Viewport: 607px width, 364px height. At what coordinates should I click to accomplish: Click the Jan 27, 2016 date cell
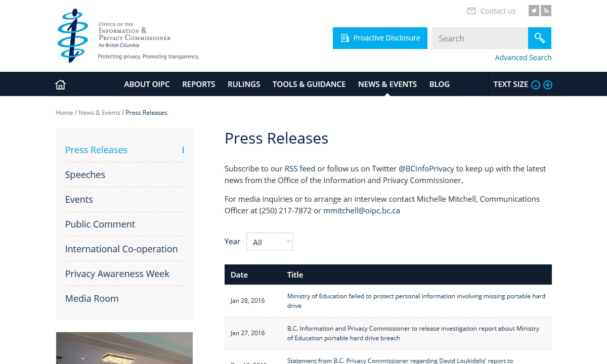pyautogui.click(x=247, y=333)
